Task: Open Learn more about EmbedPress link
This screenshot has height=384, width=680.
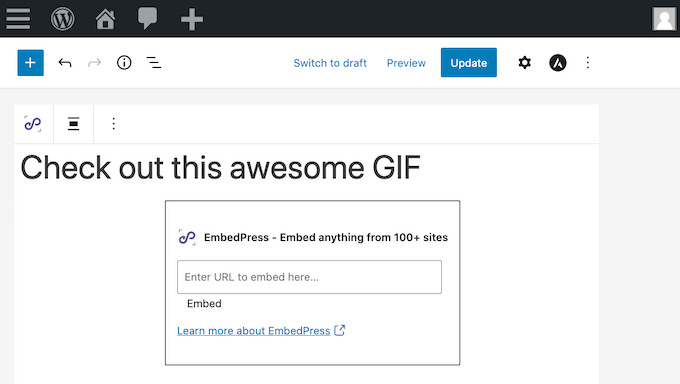Action: (x=254, y=331)
